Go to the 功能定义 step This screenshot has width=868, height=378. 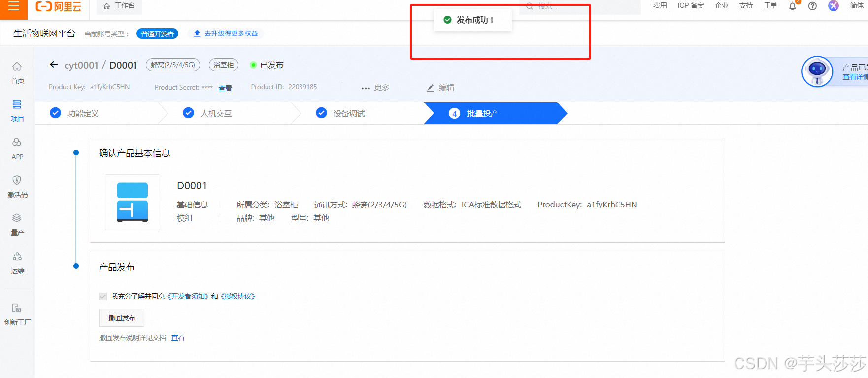pos(75,113)
